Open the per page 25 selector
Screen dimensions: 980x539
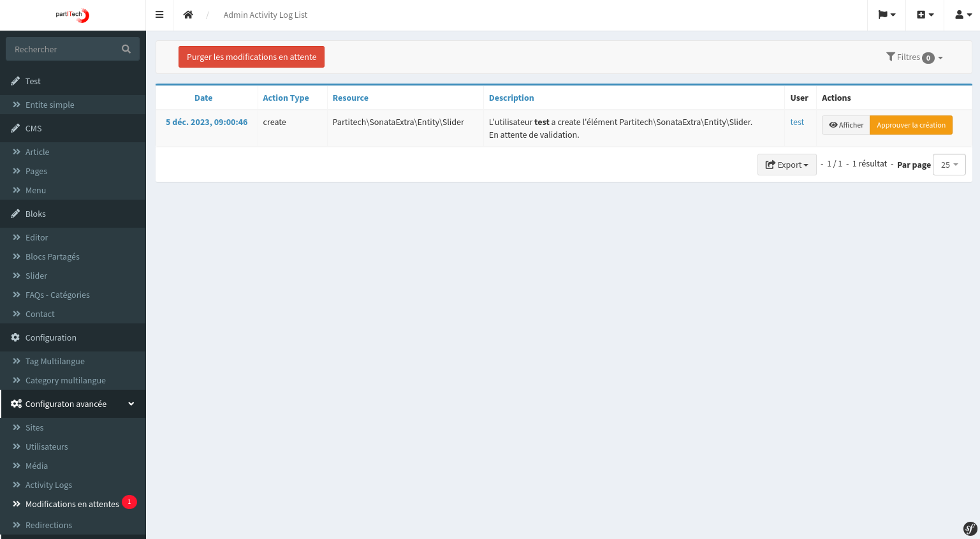tap(949, 165)
